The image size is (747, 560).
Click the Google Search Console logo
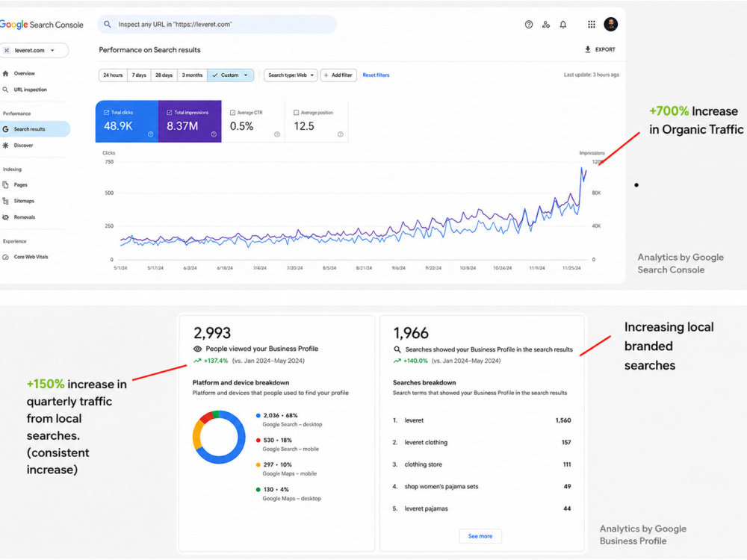click(x=41, y=25)
